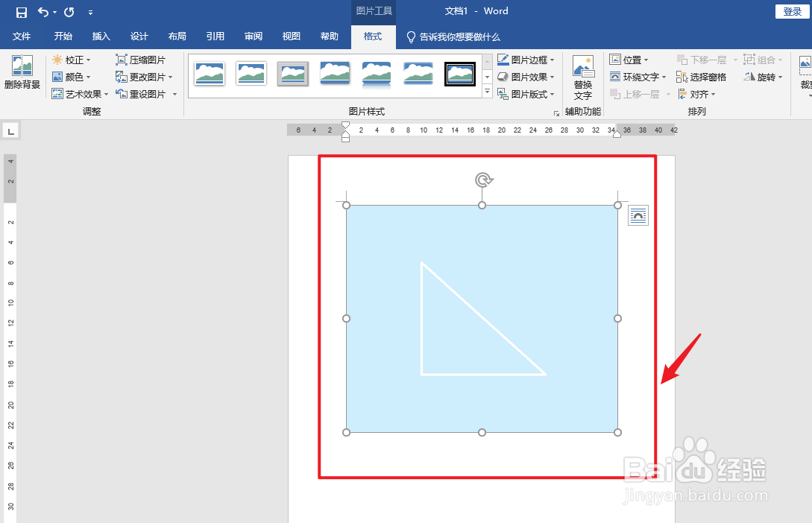The width and height of the screenshot is (812, 523).
Task: Open the 重设图片 dropdown arrow
Action: click(174, 94)
